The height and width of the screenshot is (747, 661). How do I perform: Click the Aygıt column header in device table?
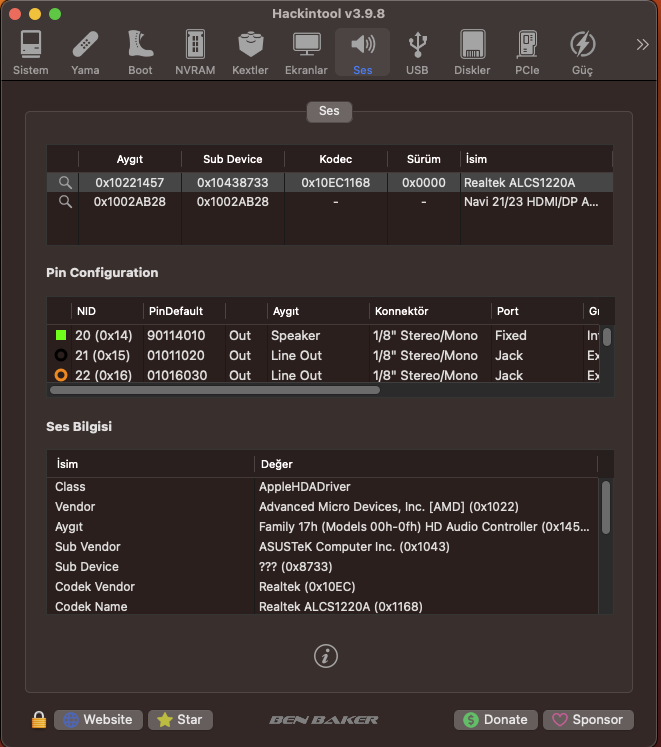[x=130, y=159]
